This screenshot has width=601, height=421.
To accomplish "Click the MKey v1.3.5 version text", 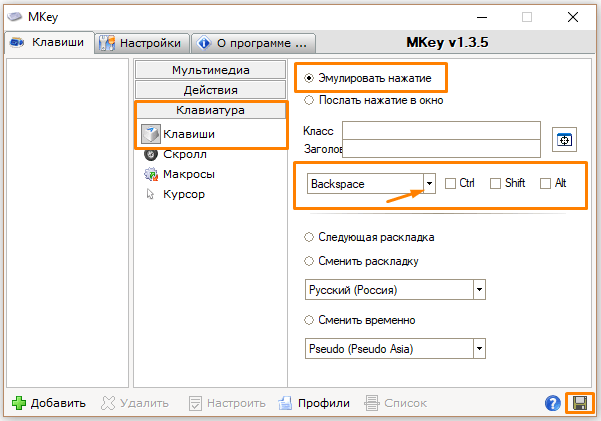I will point(447,42).
